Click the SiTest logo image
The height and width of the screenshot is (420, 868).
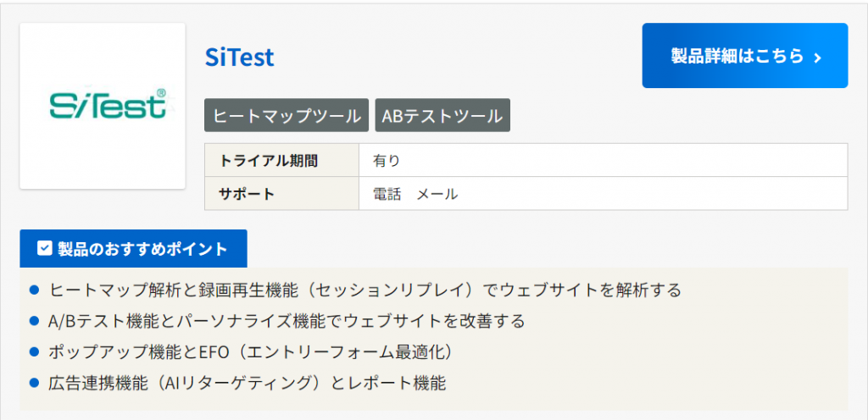[103, 106]
